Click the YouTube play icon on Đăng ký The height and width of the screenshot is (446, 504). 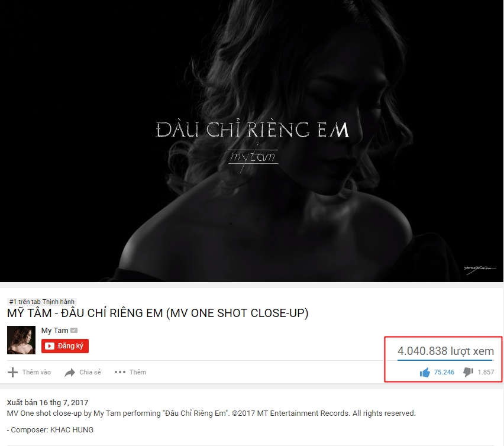(50, 346)
